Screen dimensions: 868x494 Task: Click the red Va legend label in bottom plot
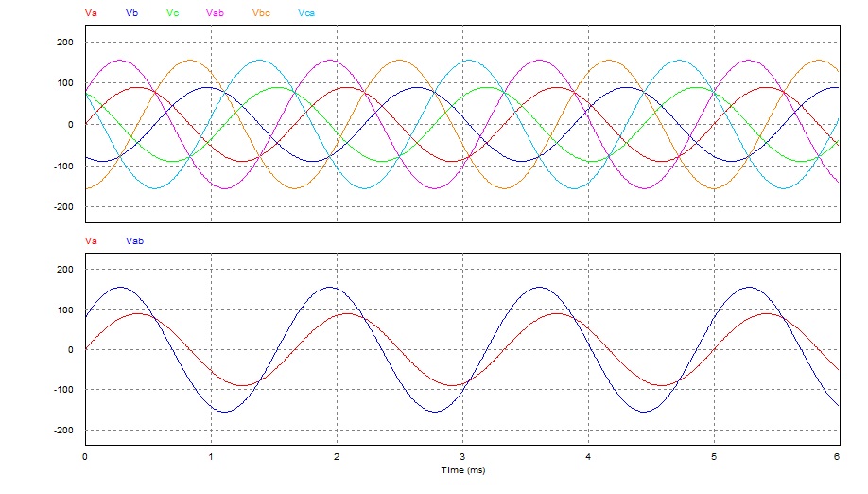coord(91,241)
